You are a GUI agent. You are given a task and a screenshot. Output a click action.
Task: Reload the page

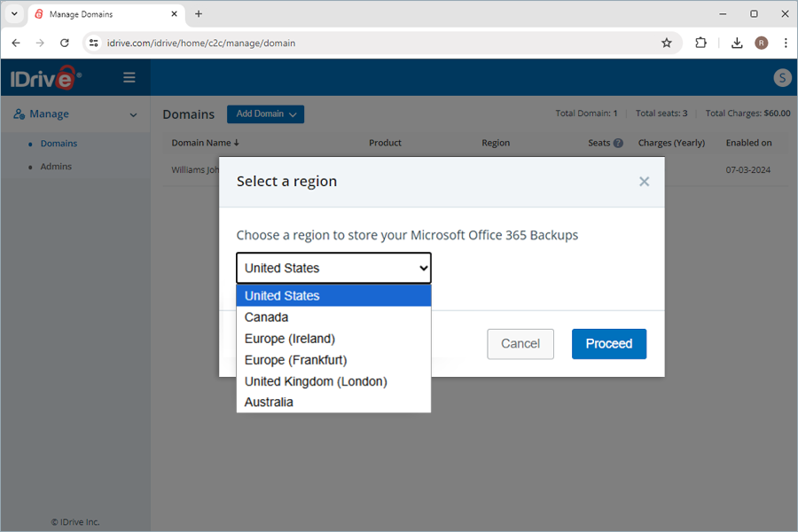click(65, 43)
